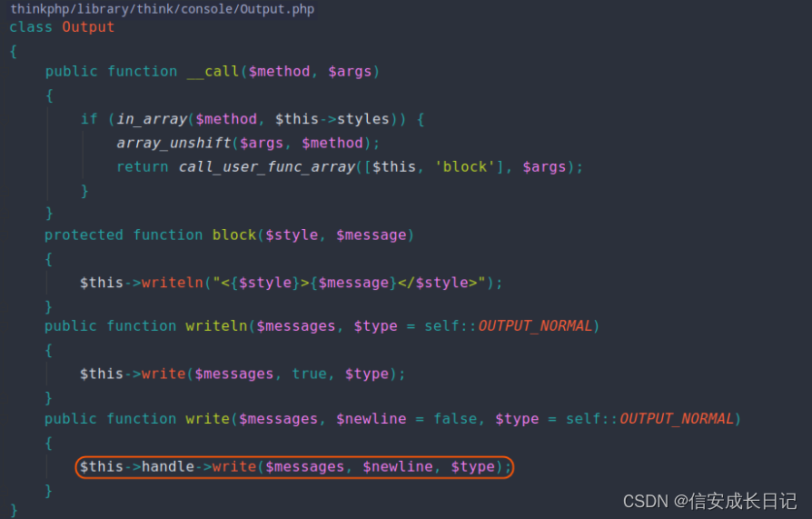Click the $message parameter of block function

pyautogui.click(x=371, y=235)
